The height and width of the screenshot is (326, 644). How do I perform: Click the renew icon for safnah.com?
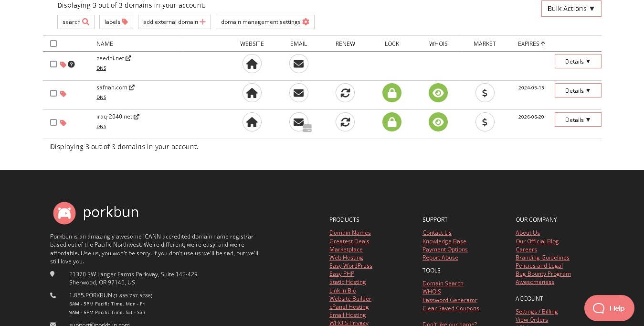pyautogui.click(x=345, y=93)
